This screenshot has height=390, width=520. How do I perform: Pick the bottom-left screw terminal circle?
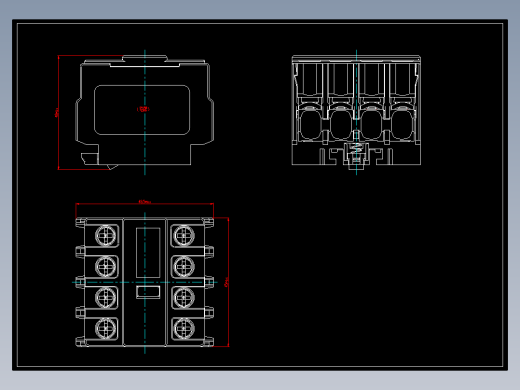[x=106, y=328]
